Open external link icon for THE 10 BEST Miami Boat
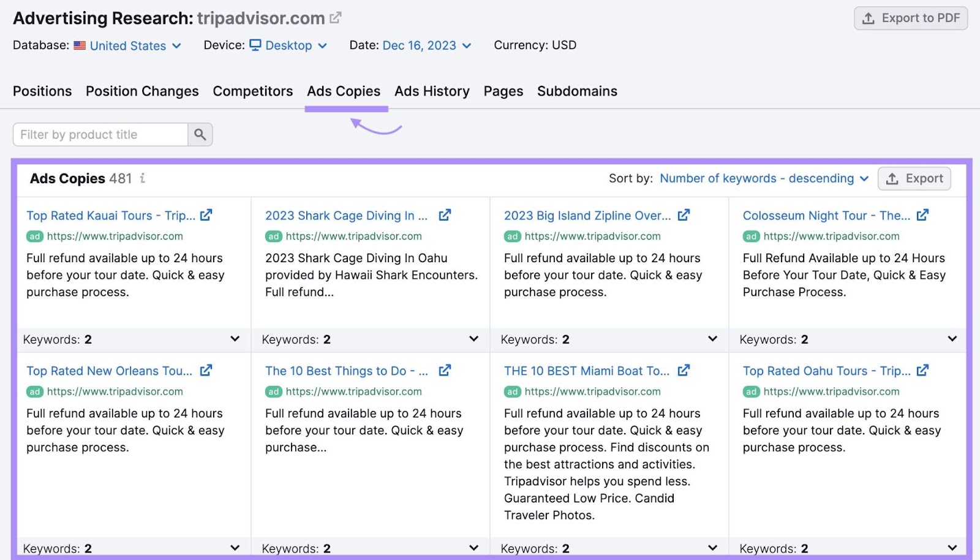 pyautogui.click(x=684, y=370)
